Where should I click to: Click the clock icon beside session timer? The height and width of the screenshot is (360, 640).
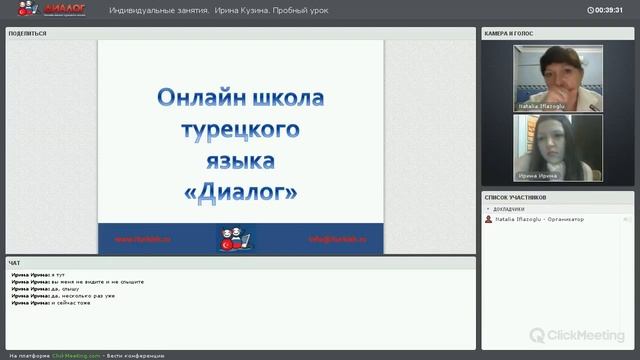coord(590,10)
